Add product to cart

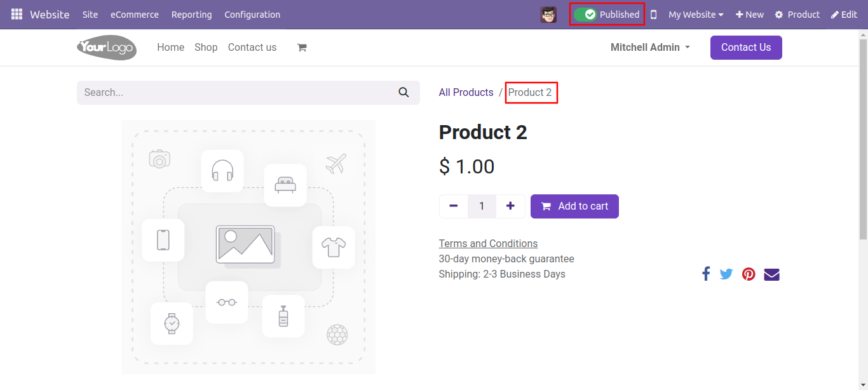(x=574, y=206)
